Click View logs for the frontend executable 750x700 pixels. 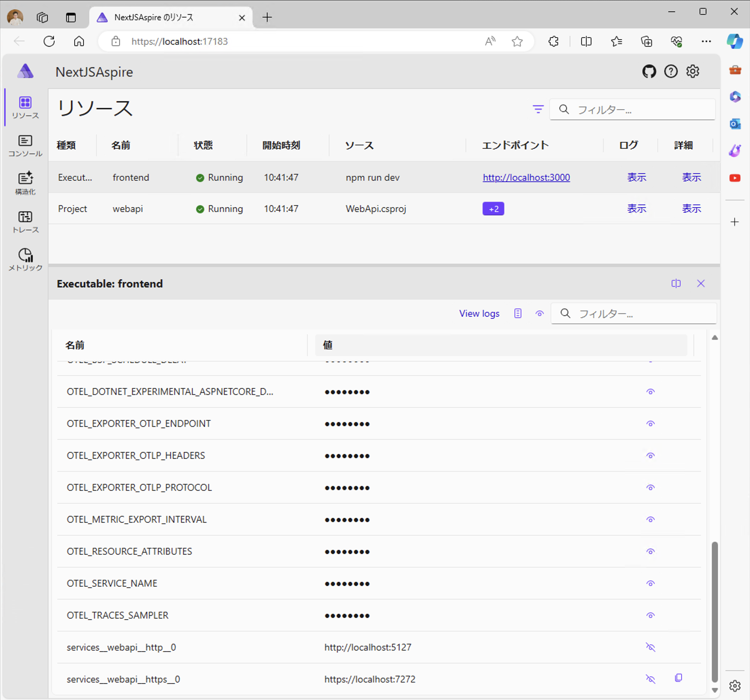[479, 313]
